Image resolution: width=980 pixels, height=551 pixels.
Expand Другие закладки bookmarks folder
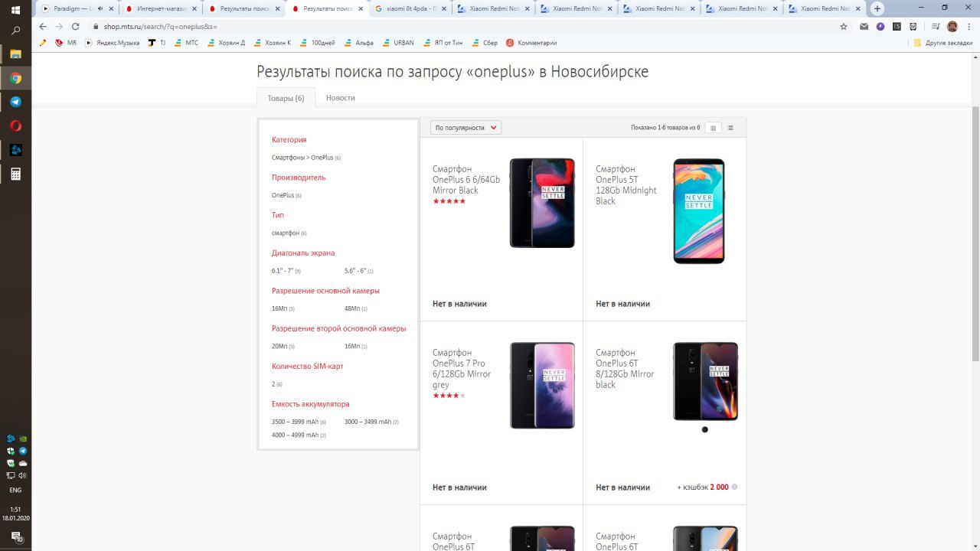click(943, 43)
